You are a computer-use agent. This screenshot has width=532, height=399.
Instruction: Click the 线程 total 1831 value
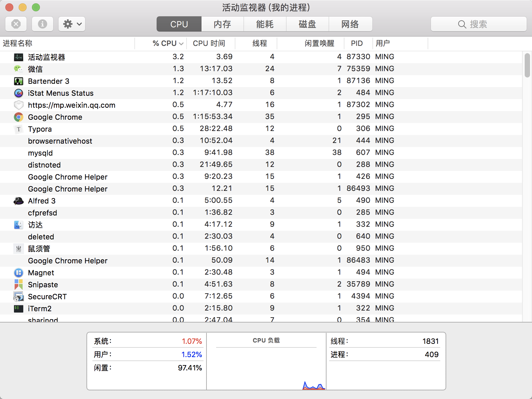431,341
